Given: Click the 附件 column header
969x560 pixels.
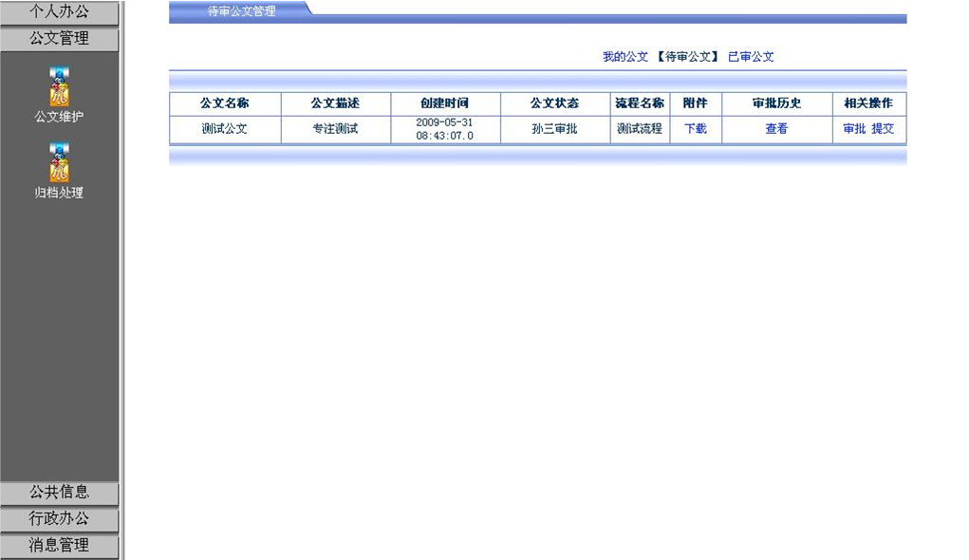Looking at the screenshot, I should (x=696, y=103).
